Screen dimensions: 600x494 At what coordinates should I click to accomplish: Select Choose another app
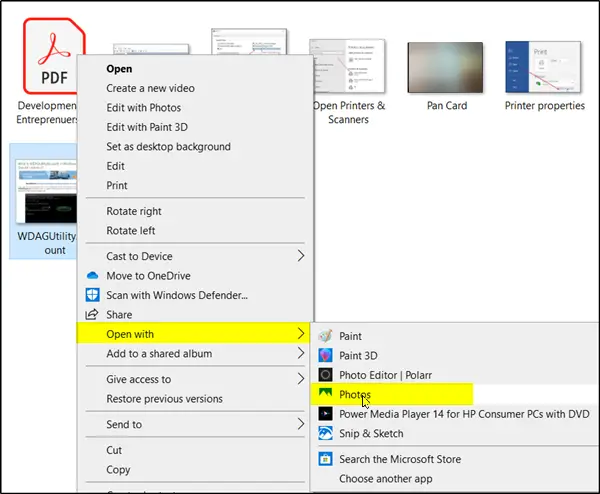coord(454,479)
